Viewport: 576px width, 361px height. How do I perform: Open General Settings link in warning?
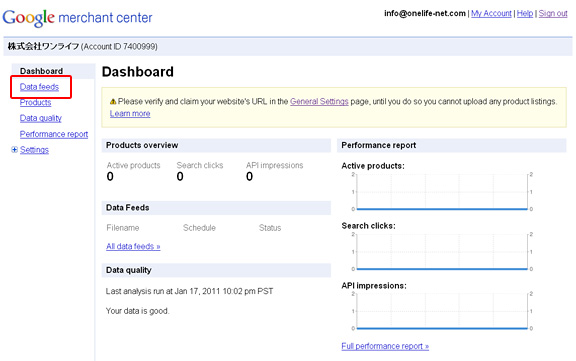click(x=319, y=101)
